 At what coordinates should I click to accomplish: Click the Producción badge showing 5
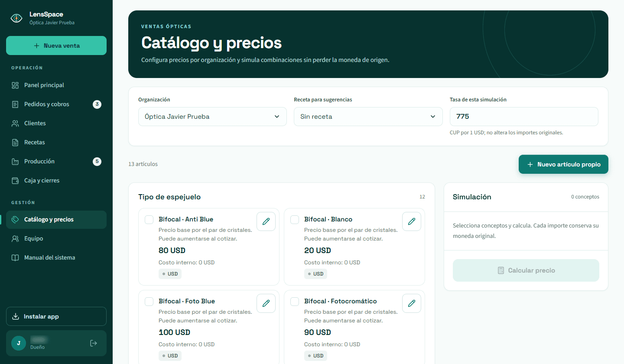tap(97, 162)
